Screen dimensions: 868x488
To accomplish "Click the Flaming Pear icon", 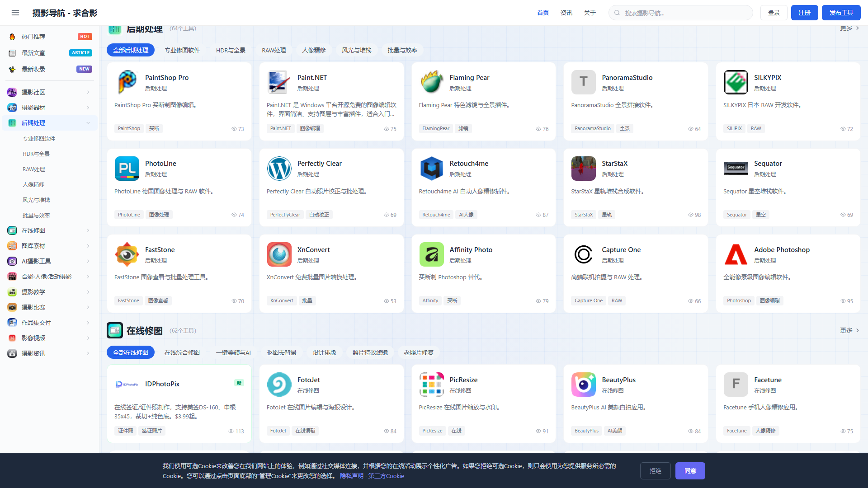I will 431,82.
